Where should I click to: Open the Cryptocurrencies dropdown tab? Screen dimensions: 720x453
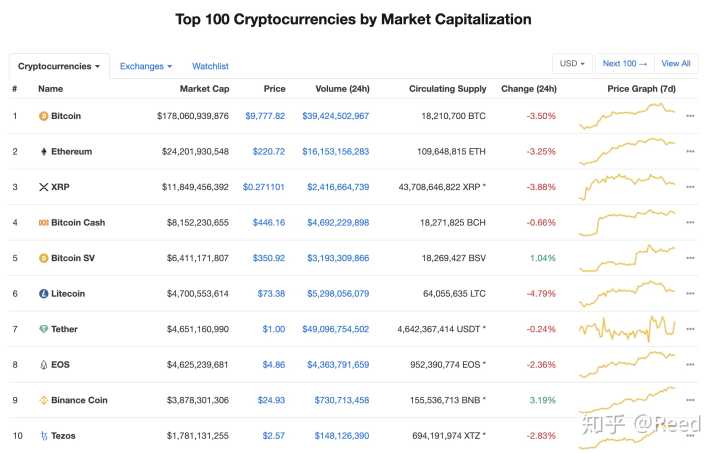coord(59,67)
